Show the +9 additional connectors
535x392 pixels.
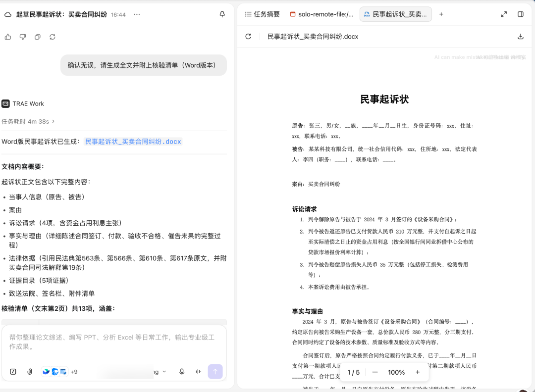pos(74,372)
